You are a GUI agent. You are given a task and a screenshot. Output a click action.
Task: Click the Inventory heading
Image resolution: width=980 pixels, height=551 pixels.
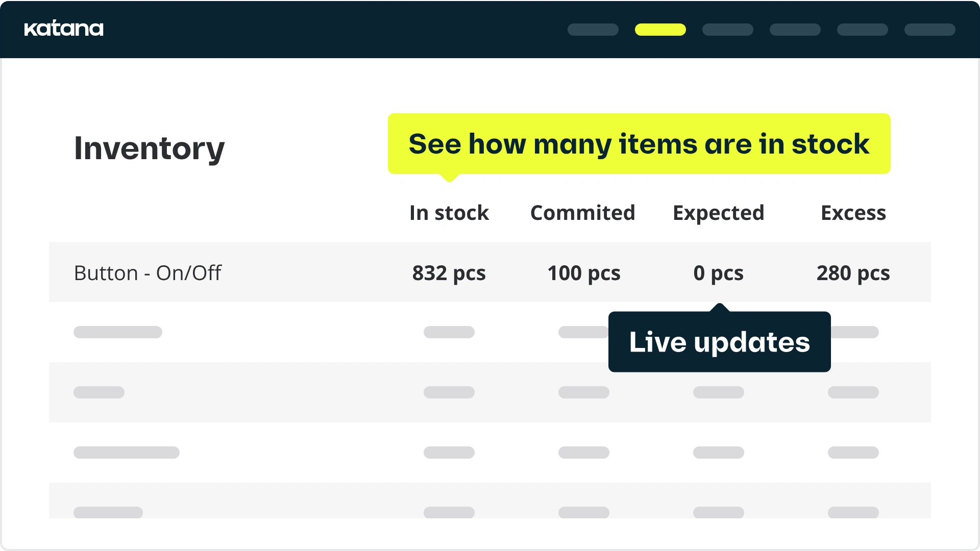[x=149, y=148]
